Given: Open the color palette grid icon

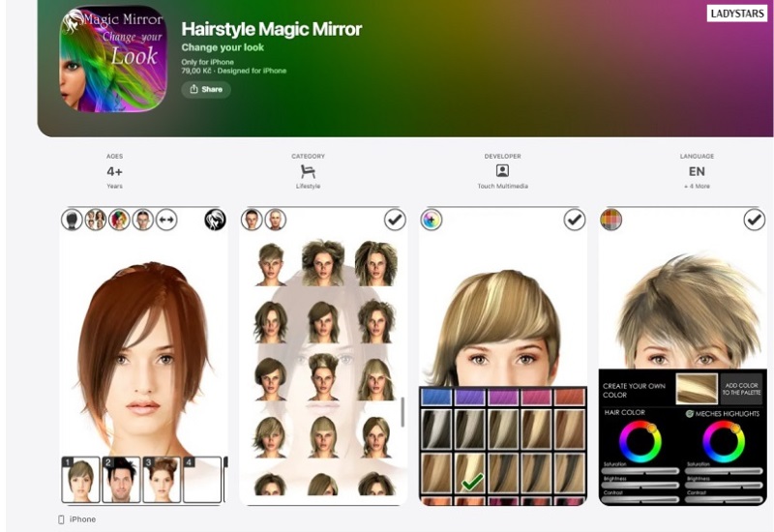Looking at the screenshot, I should 611,220.
